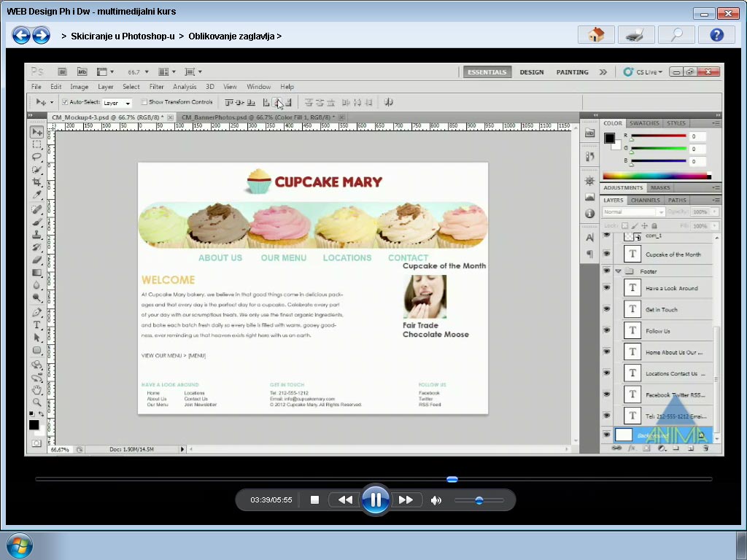
Task: Collapse the Footer layer group
Action: point(617,271)
